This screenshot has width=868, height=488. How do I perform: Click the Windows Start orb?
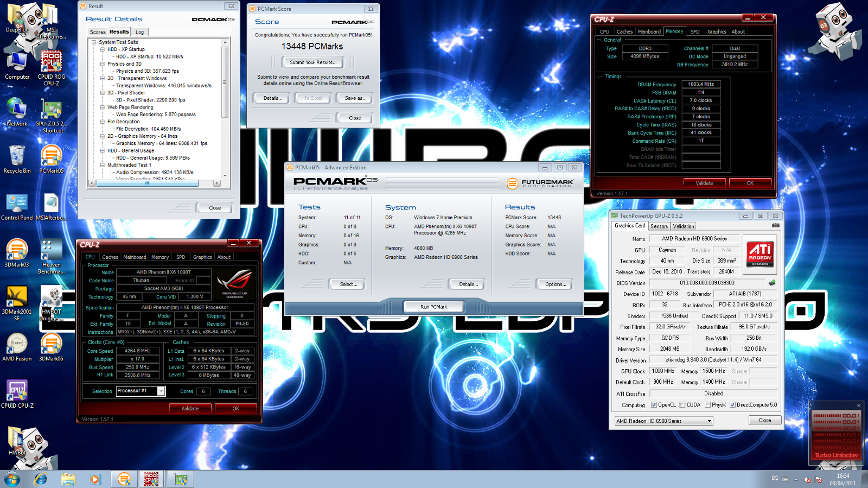pos(12,479)
